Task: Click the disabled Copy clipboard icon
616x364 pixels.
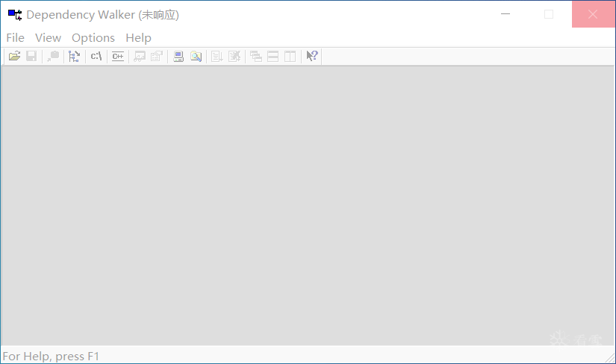Action: 53,56
